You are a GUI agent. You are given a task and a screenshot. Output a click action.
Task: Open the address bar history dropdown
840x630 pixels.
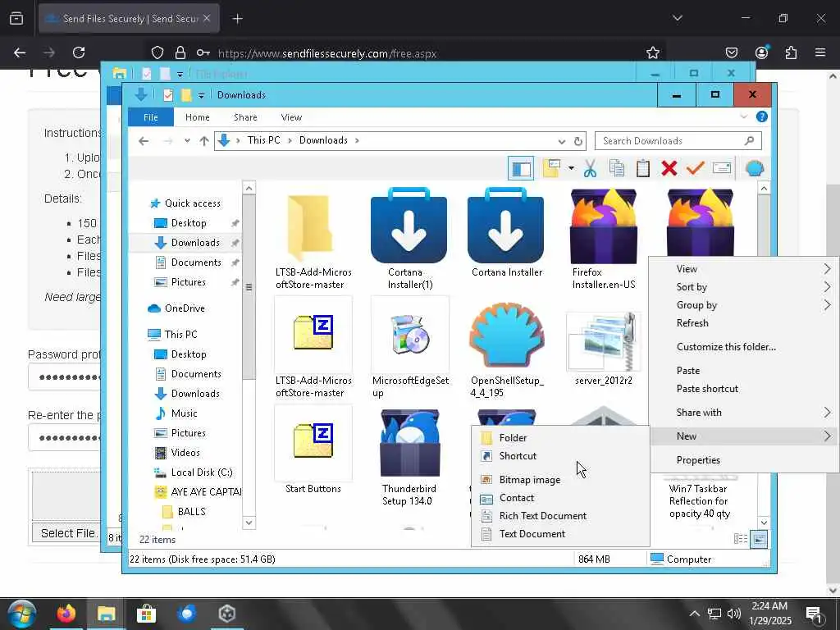[561, 141]
